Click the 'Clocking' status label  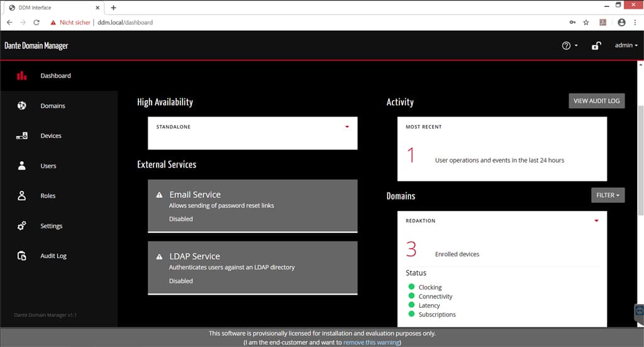[430, 287]
